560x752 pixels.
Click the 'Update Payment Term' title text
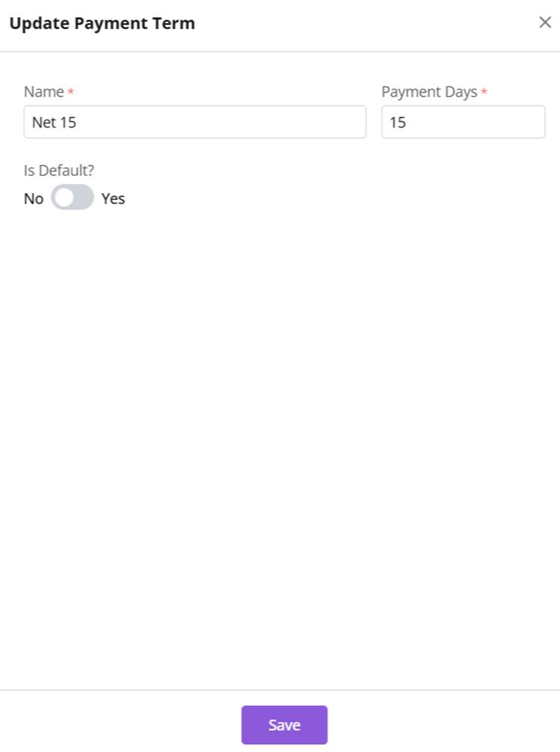click(x=102, y=23)
